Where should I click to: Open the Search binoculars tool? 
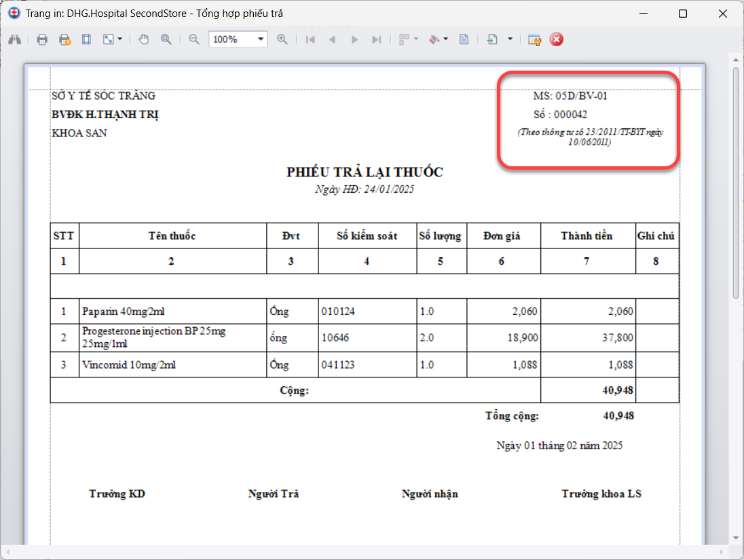click(15, 39)
